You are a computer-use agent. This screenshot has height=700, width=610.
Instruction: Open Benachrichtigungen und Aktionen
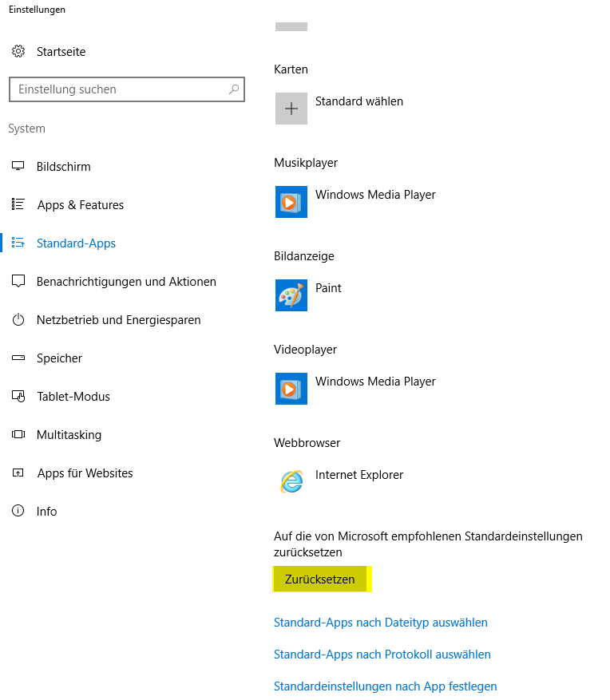tap(126, 282)
